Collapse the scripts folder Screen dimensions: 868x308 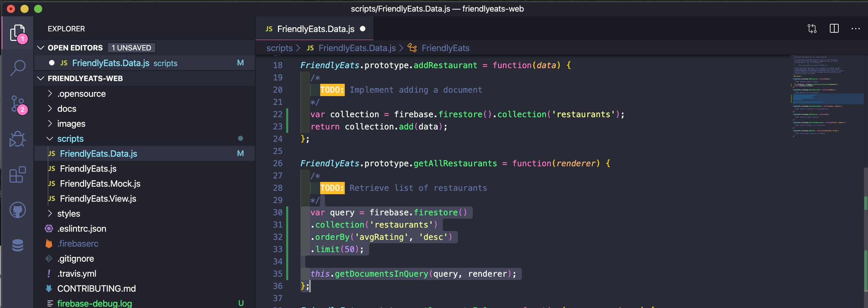point(50,138)
